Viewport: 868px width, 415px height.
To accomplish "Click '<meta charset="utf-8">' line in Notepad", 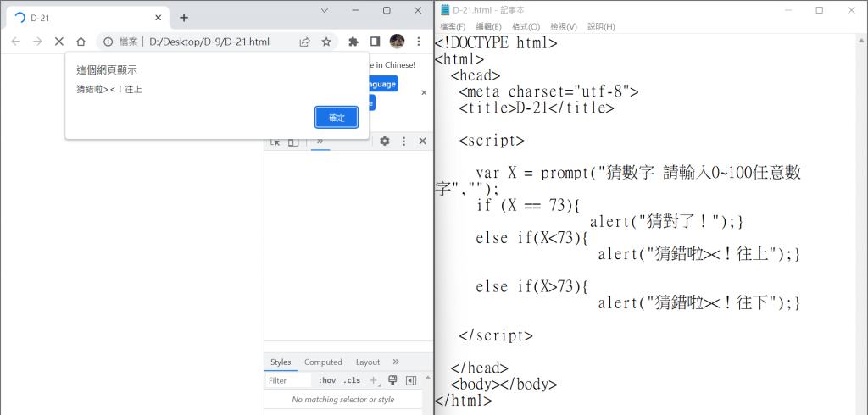I will pyautogui.click(x=549, y=91).
